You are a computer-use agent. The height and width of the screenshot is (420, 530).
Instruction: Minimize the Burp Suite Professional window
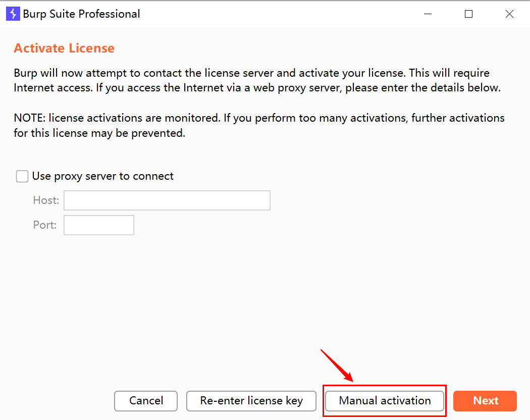[428, 14]
